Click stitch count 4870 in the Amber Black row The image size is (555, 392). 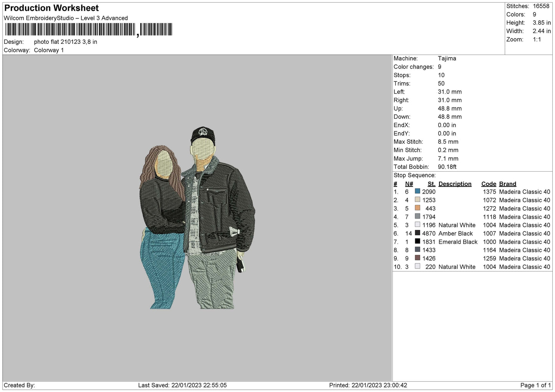pos(429,233)
